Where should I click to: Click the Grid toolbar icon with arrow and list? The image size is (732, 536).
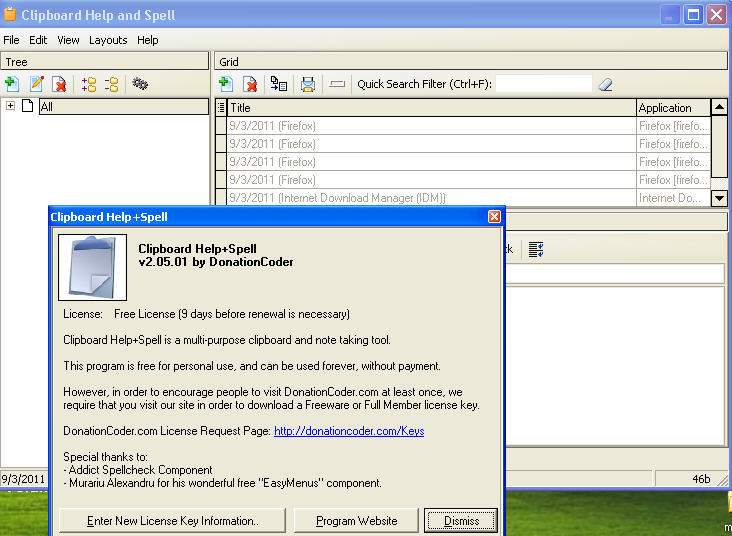(x=279, y=84)
